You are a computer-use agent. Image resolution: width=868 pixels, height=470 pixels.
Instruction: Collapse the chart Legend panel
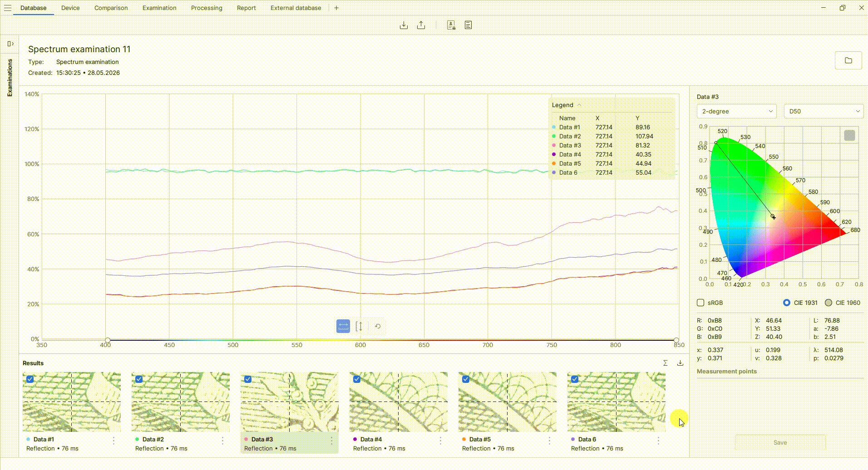tap(579, 105)
